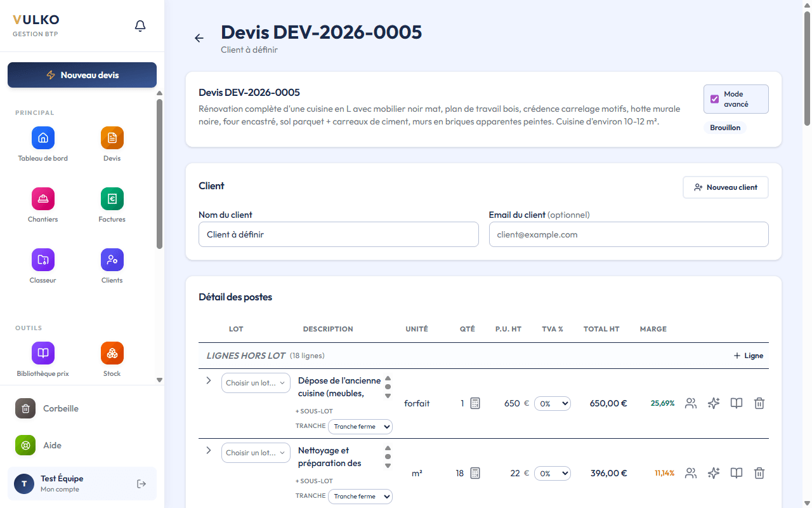The width and height of the screenshot is (812, 508).
Task: Delete the Nettoyage et préparation line
Action: pyautogui.click(x=759, y=473)
